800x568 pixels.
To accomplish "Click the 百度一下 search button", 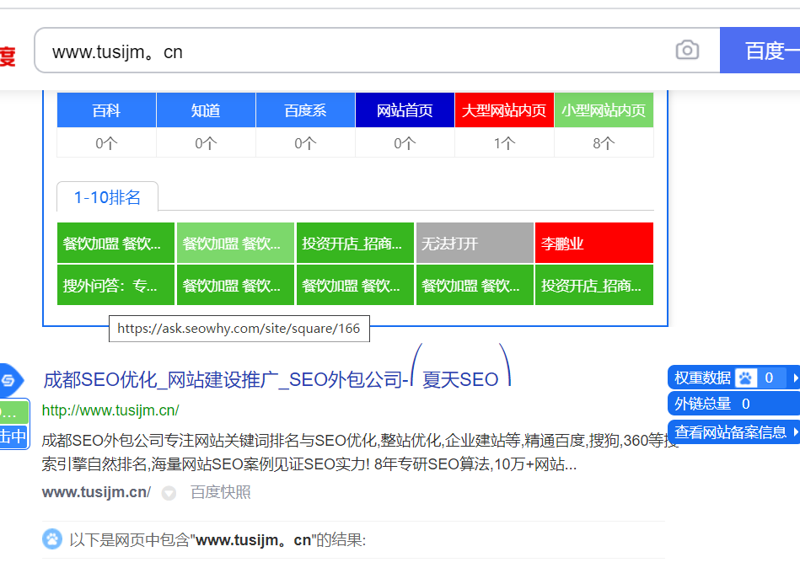I will pyautogui.click(x=764, y=50).
